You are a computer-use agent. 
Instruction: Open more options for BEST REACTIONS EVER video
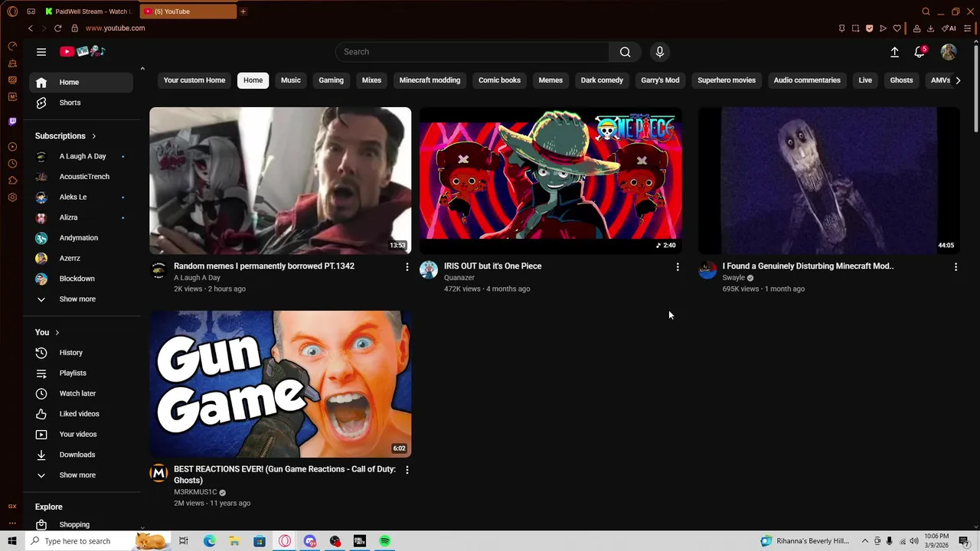pyautogui.click(x=407, y=470)
